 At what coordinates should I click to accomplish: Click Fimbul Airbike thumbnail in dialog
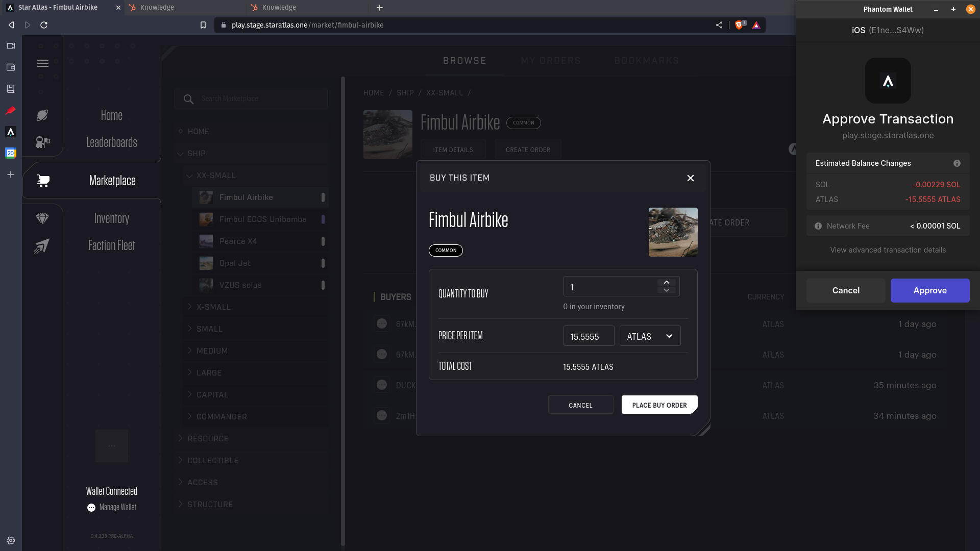pyautogui.click(x=673, y=232)
